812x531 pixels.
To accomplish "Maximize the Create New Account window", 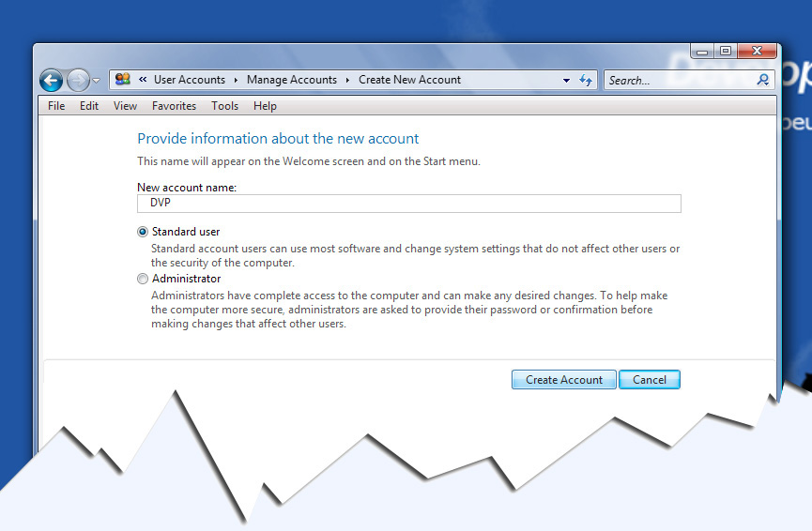I will pos(726,51).
